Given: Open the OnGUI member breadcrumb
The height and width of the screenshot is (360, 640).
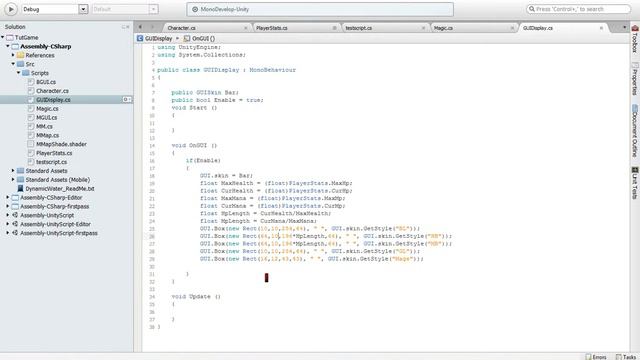Looking at the screenshot, I should (x=200, y=38).
